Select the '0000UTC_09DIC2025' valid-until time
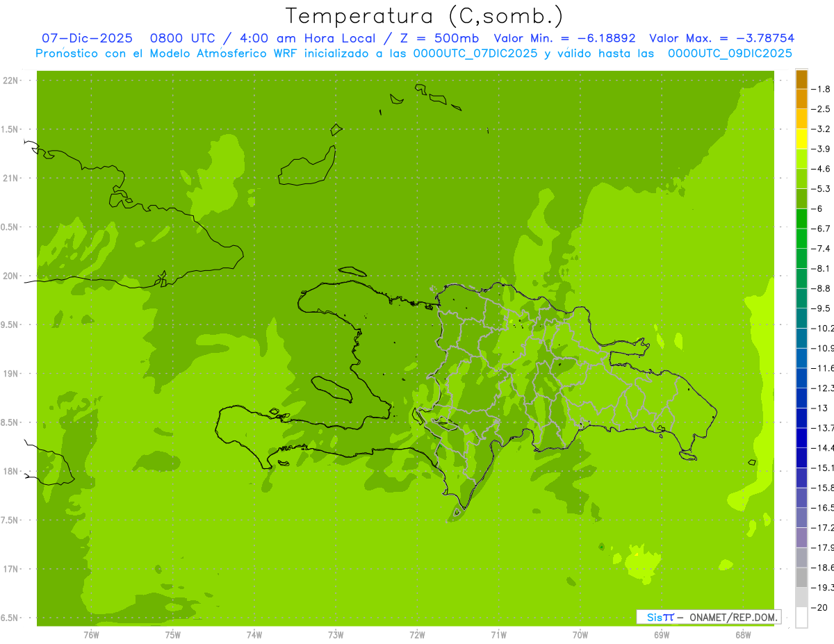834x644 pixels. (730, 53)
